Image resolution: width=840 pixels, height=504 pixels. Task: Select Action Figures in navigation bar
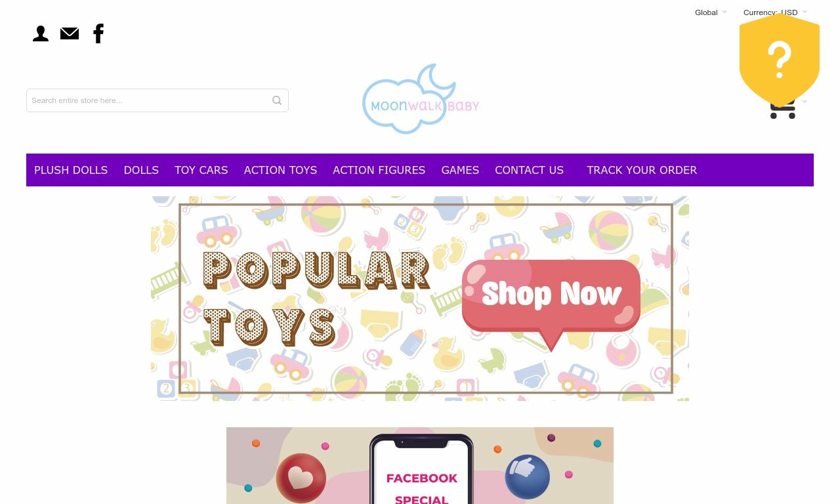click(379, 170)
